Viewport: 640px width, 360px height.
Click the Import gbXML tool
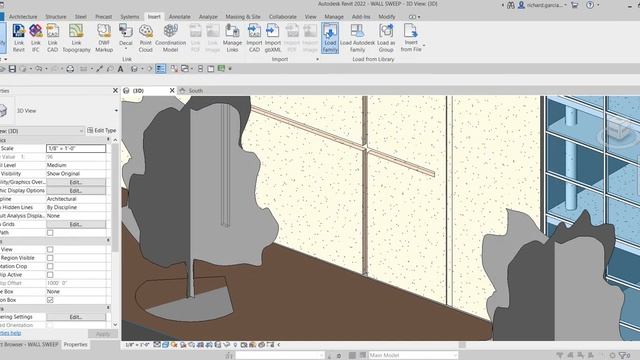click(273, 38)
